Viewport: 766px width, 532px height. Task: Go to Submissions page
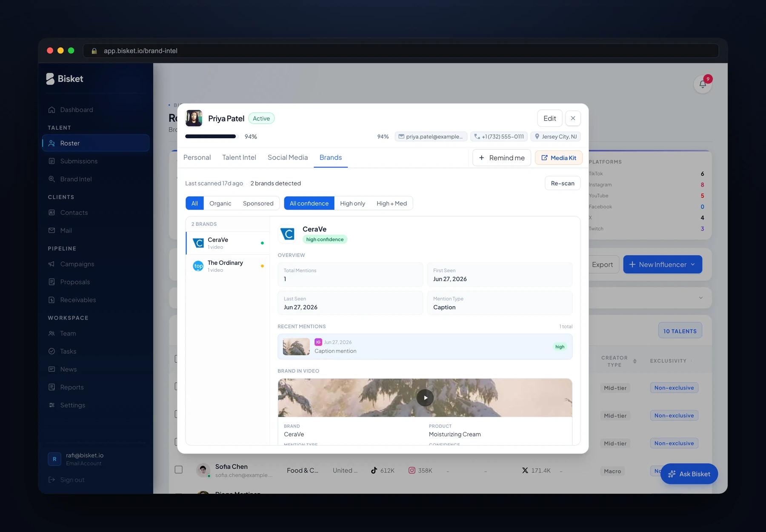(95, 161)
